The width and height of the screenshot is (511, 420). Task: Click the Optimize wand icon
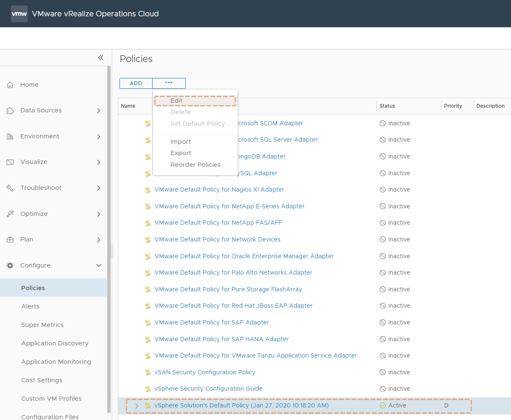(x=10, y=214)
